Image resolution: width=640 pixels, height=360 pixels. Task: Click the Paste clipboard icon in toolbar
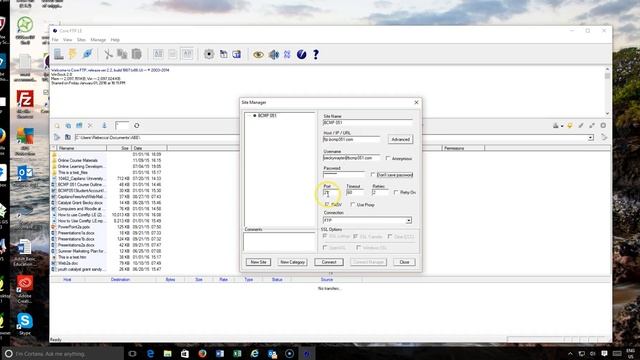tap(137, 54)
